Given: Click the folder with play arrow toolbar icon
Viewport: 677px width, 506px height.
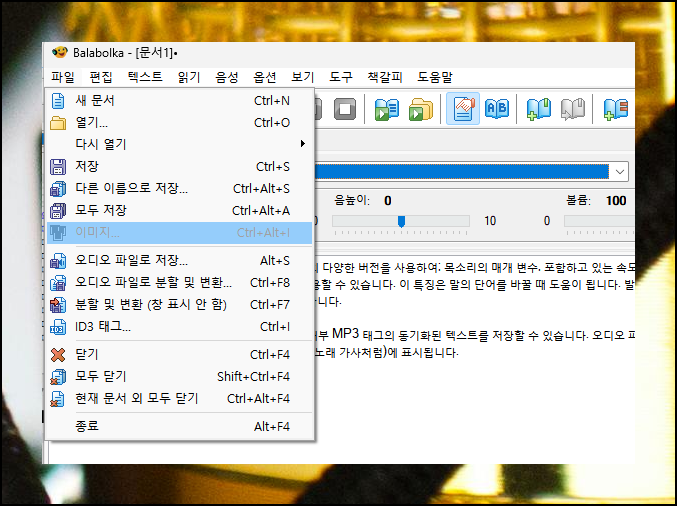Looking at the screenshot, I should click(421, 109).
